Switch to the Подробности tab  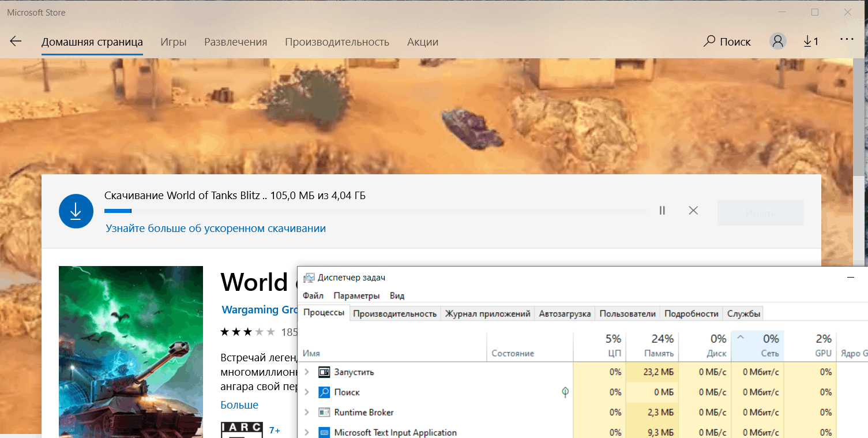tap(692, 313)
